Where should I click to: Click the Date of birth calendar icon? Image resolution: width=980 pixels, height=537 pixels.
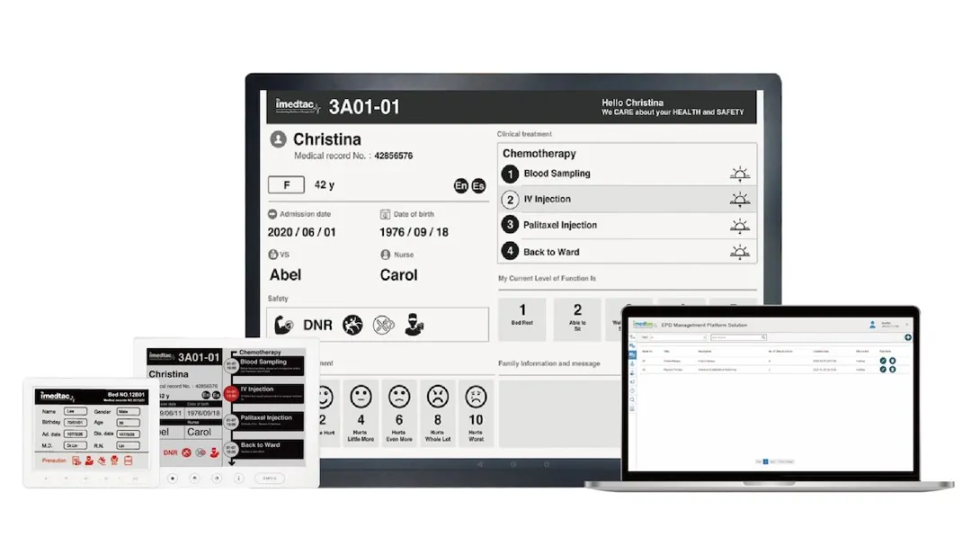point(385,214)
